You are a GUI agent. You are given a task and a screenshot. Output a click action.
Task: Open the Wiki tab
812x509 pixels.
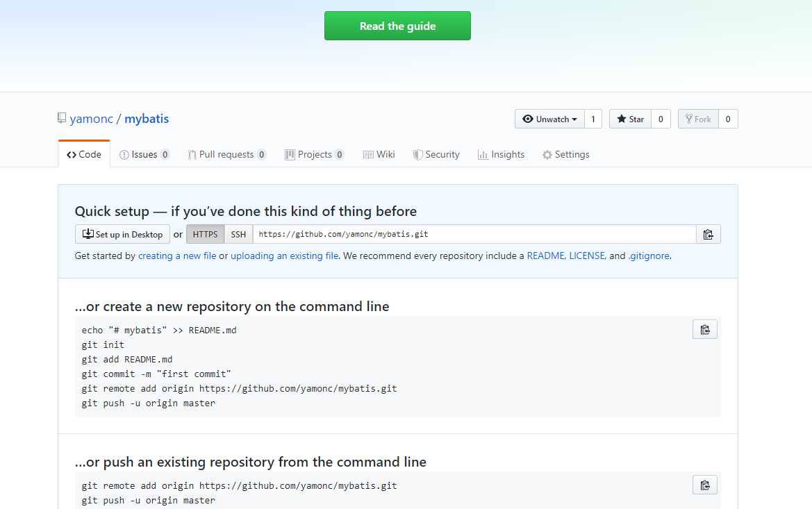379,155
